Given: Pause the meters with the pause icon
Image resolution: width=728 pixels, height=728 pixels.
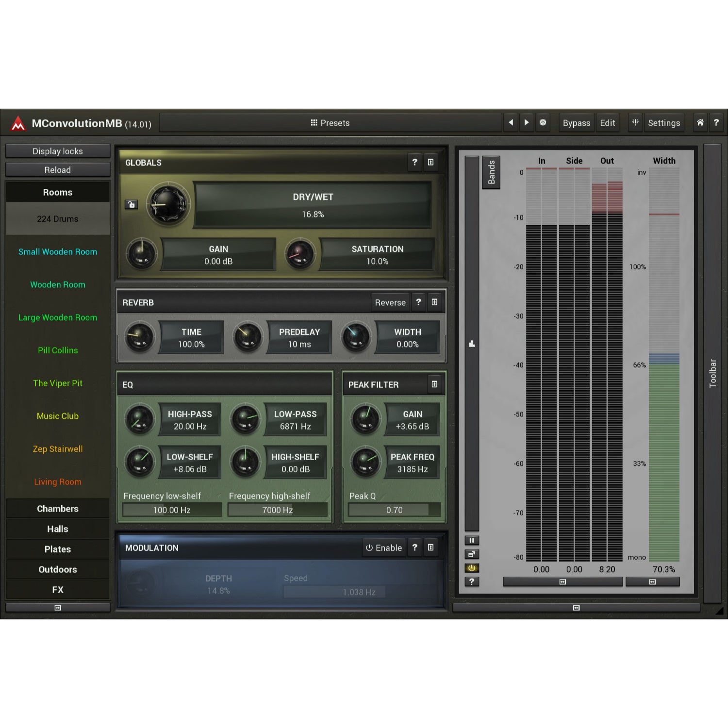Looking at the screenshot, I should tap(472, 540).
